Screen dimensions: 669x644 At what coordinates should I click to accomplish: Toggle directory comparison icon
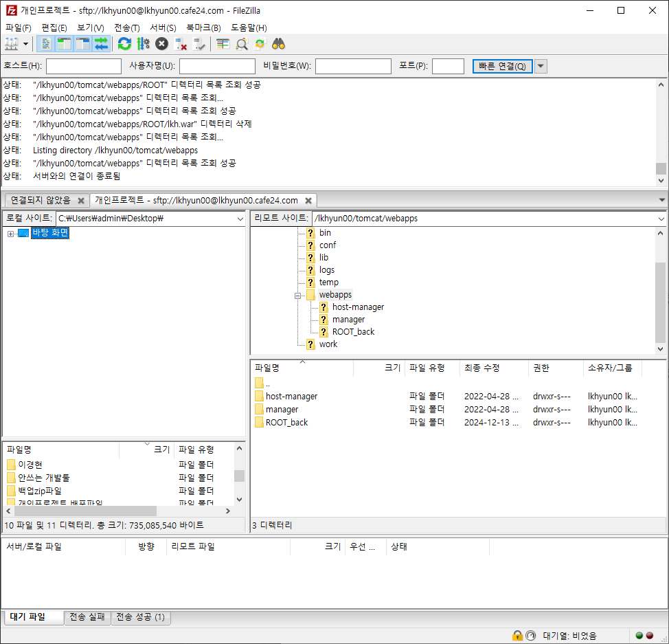coord(242,44)
